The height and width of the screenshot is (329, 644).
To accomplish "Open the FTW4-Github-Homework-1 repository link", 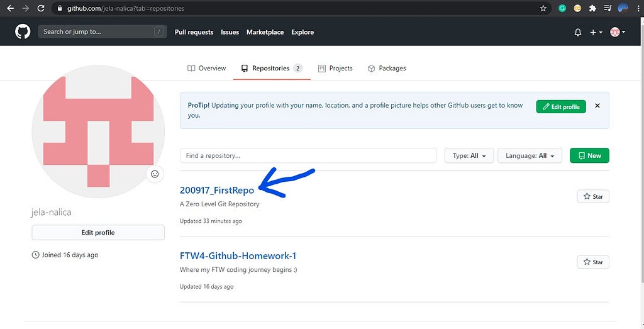I will 238,256.
